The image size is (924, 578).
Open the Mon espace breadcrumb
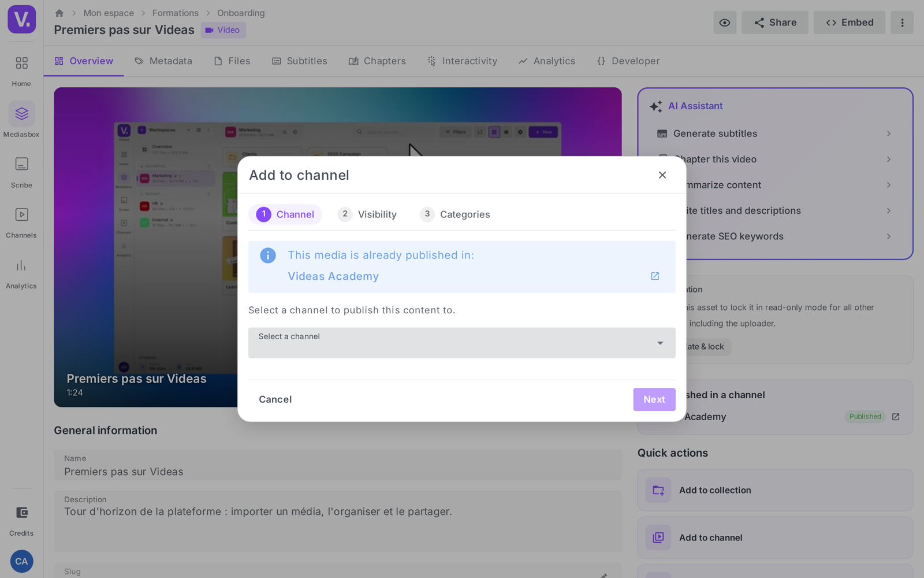(109, 13)
